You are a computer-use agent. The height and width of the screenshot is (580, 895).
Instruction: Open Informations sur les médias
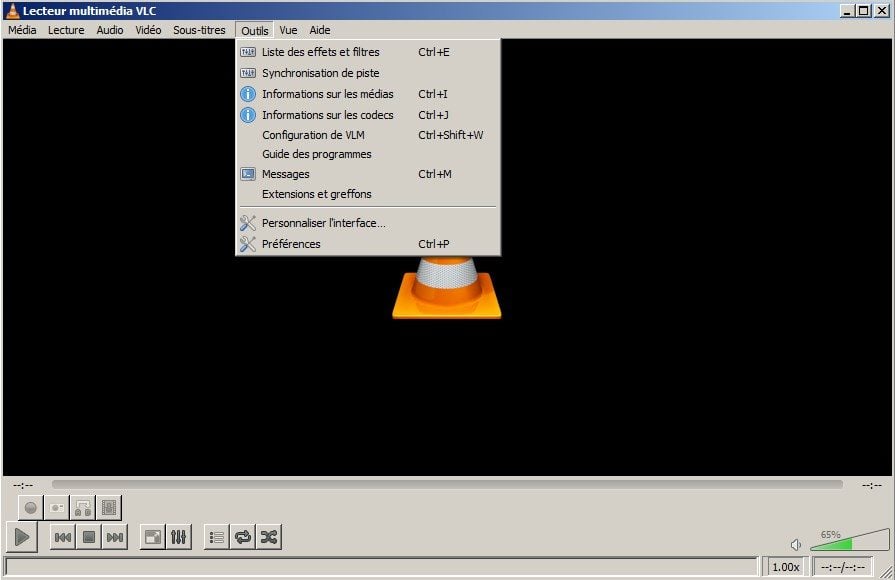pyautogui.click(x=368, y=94)
